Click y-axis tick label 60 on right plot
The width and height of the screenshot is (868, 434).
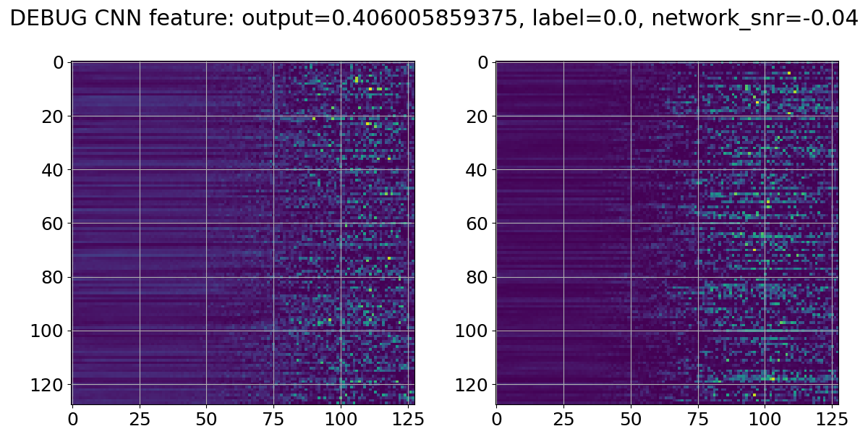click(479, 224)
